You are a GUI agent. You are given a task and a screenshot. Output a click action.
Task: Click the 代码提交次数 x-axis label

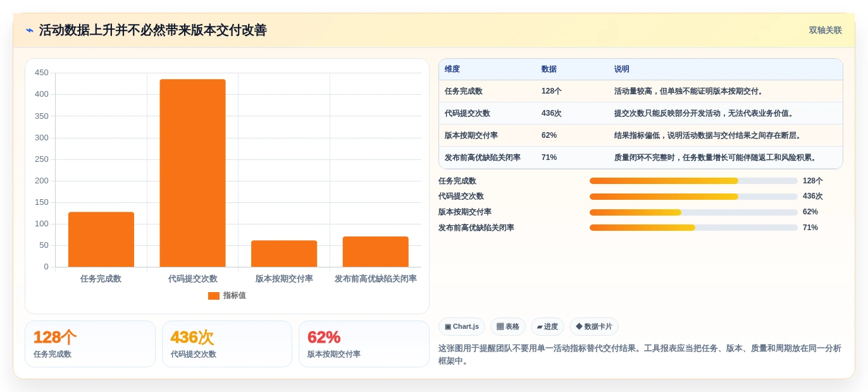(x=192, y=279)
